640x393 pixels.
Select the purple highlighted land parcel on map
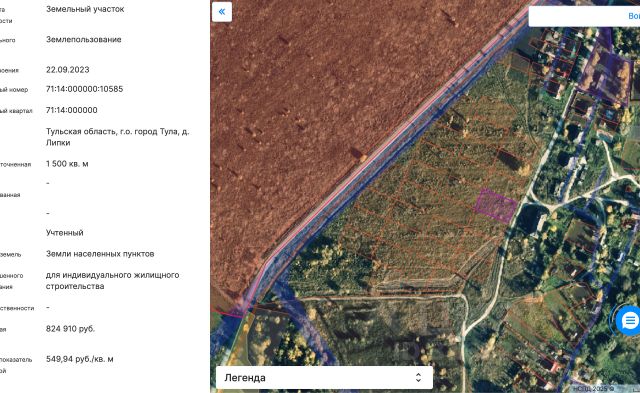[496, 205]
